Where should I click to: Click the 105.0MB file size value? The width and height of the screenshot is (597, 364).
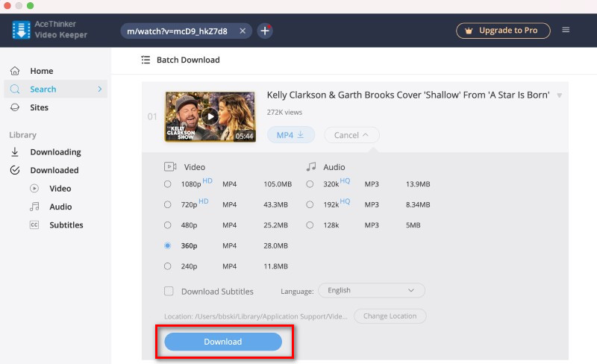click(x=278, y=184)
